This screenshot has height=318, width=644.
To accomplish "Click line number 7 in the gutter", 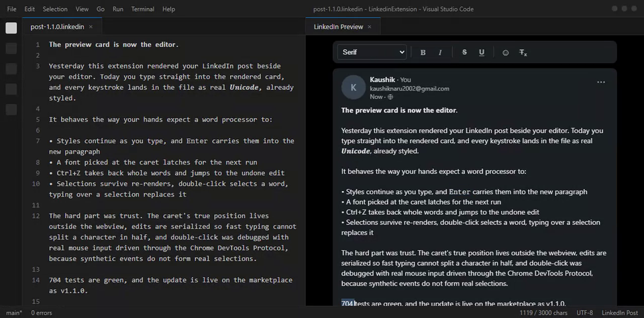I will point(38,141).
